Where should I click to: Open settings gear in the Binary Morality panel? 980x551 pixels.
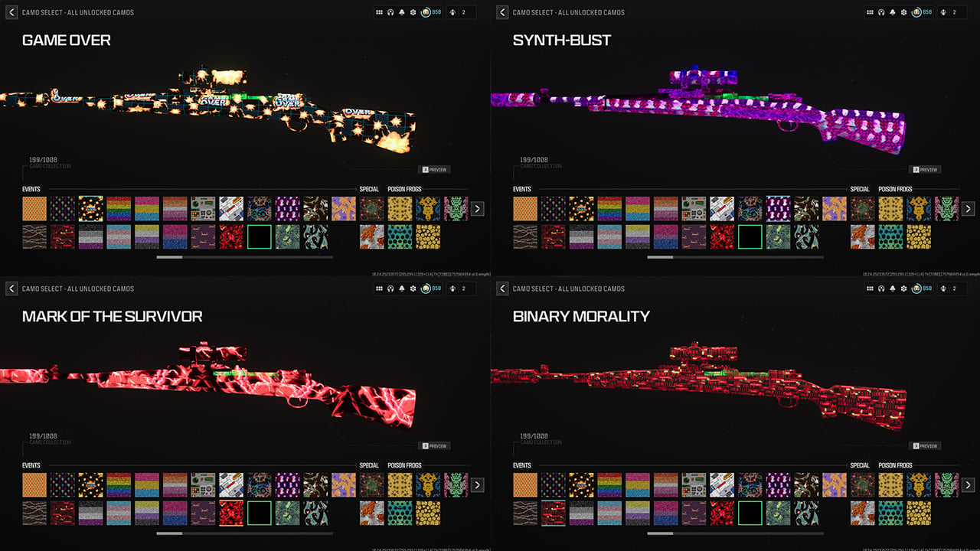coord(904,289)
